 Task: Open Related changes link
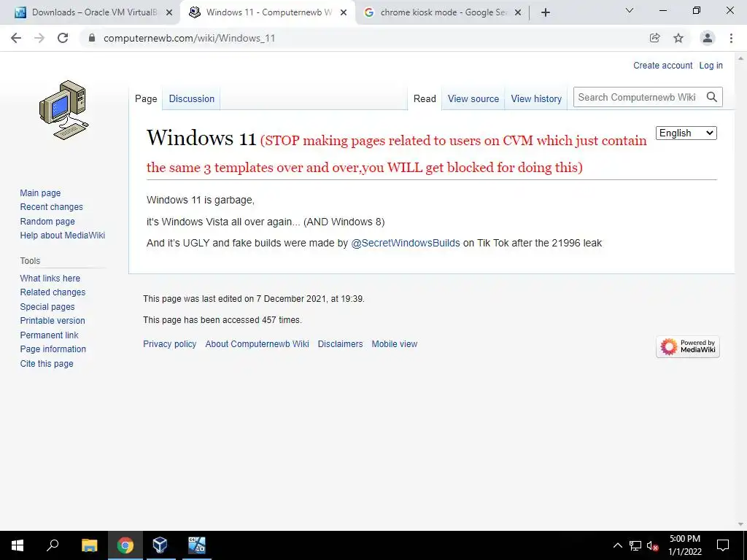point(53,292)
